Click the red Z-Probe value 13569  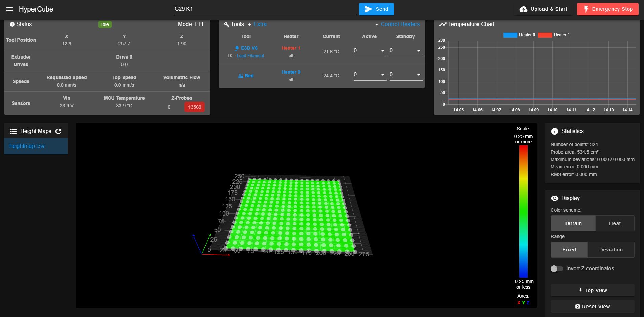(195, 107)
